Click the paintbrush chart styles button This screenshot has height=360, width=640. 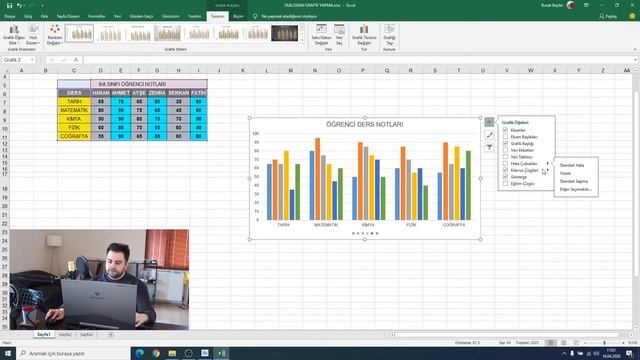[489, 135]
